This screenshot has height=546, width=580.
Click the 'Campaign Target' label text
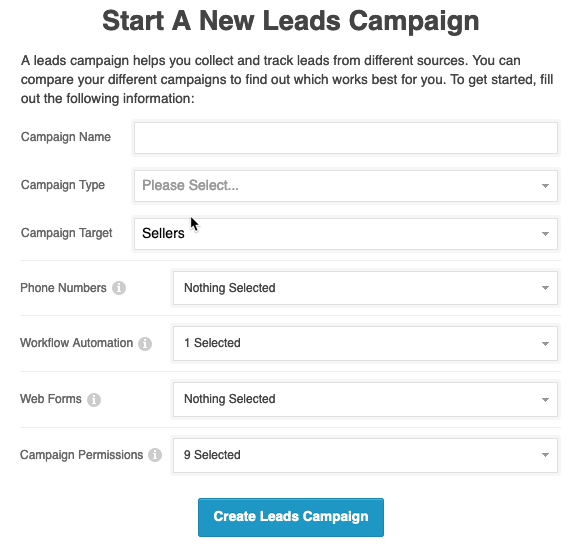click(x=67, y=233)
